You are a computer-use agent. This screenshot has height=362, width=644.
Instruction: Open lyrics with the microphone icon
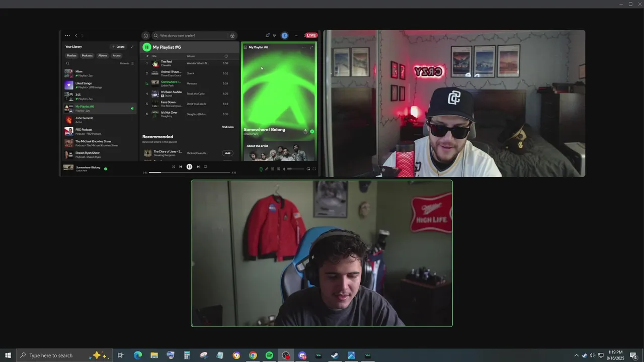pyautogui.click(x=267, y=169)
